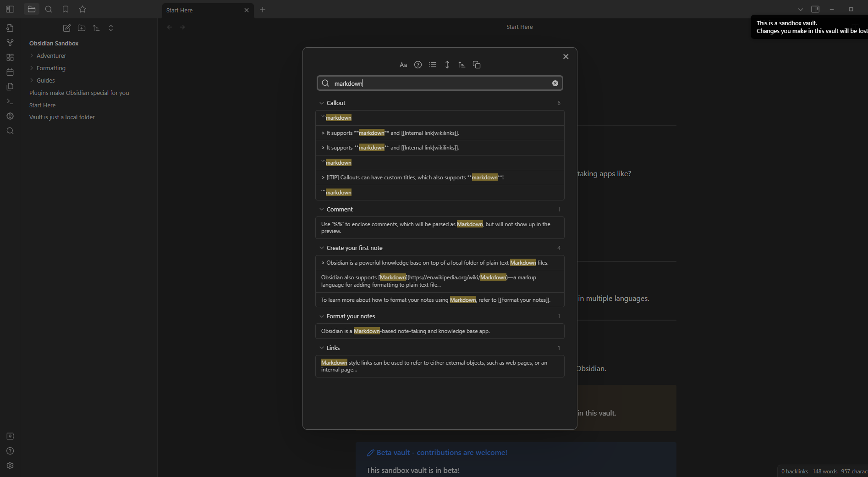Open Plugins make Obsidian special for you

pyautogui.click(x=79, y=93)
